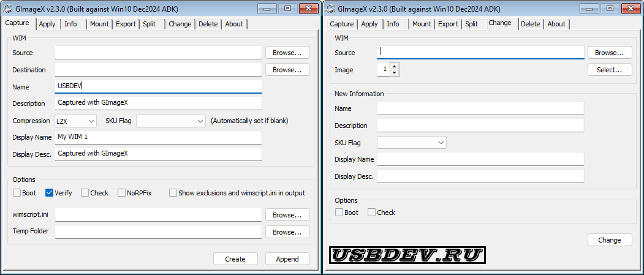Maximize the right GImageX window
This screenshot has height=275, width=644.
click(610, 8)
